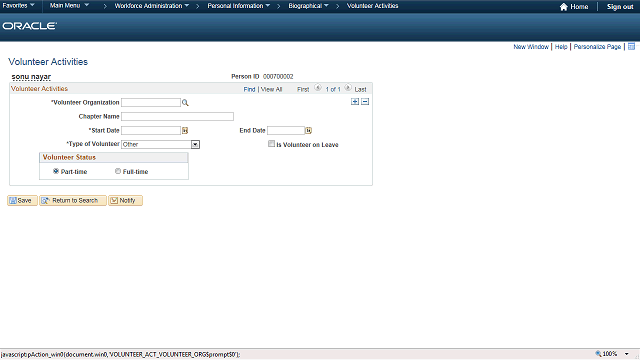The image size is (640, 360).
Task: Check Is Volunteer on Leave box
Action: pyautogui.click(x=271, y=144)
